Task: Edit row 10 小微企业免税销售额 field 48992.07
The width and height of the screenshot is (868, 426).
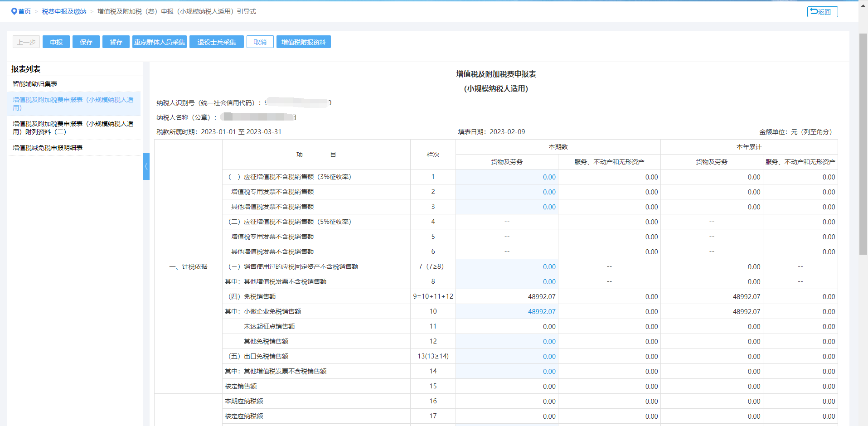Action: (507, 312)
